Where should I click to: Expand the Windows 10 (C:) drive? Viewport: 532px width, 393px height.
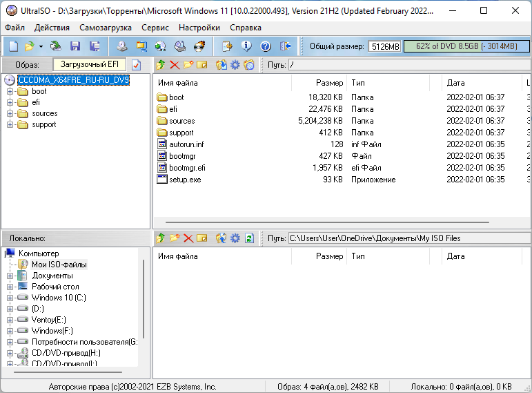pyautogui.click(x=10, y=298)
